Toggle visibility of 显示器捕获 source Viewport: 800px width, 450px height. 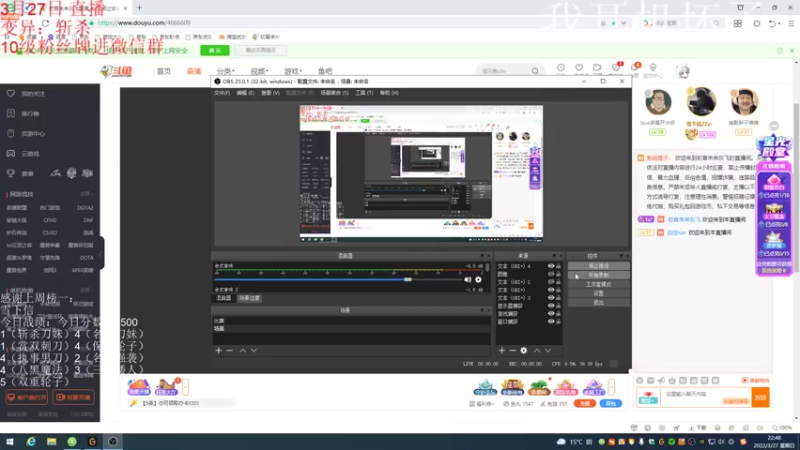coord(551,306)
